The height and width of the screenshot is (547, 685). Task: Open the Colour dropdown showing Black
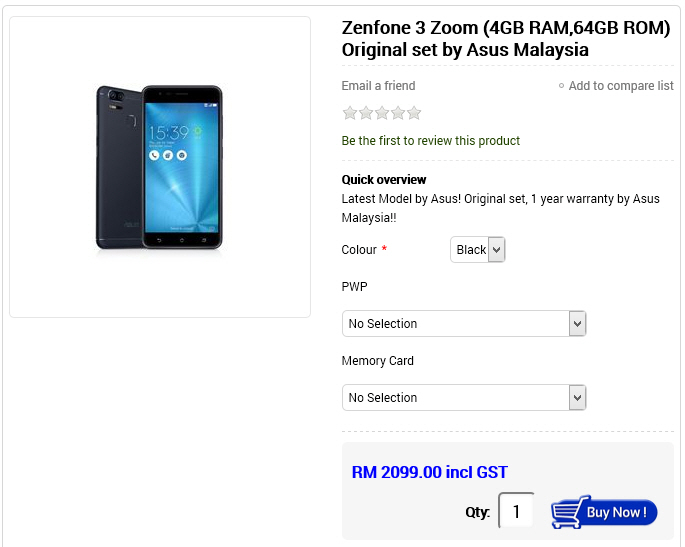click(x=477, y=249)
